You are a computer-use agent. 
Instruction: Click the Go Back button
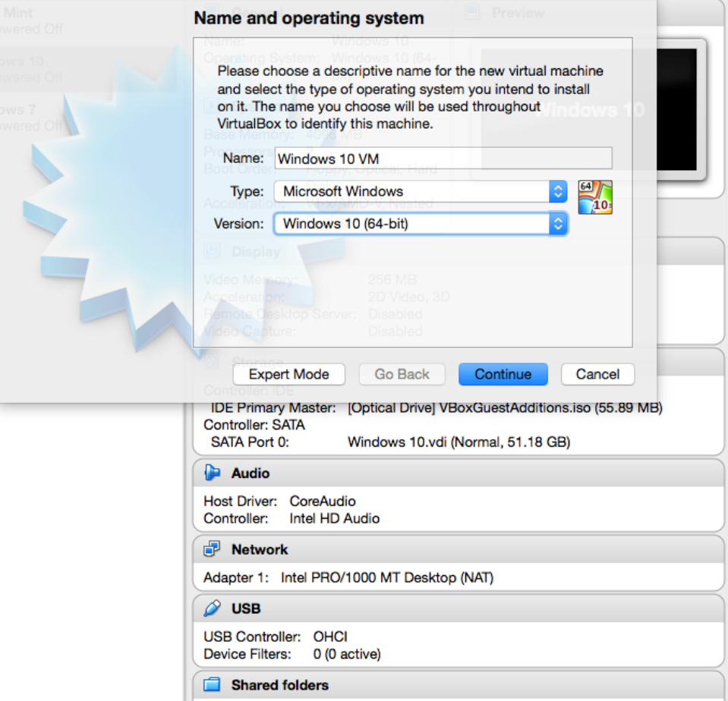pos(402,374)
